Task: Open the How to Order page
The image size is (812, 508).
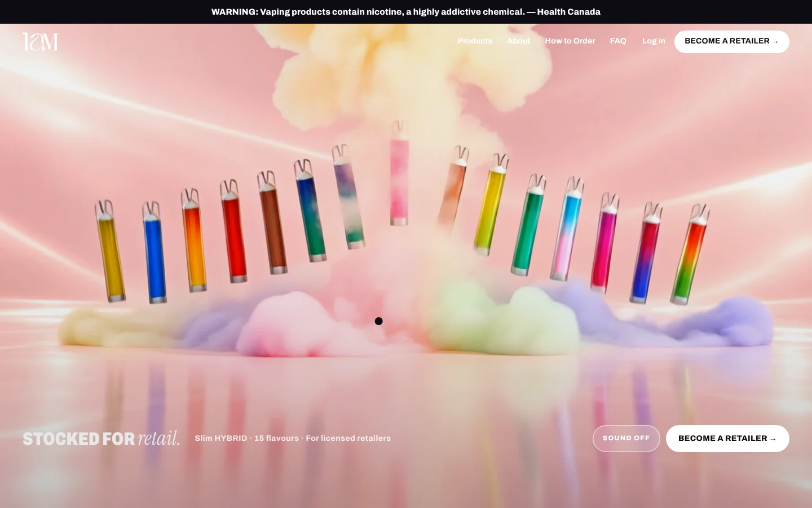Action: [570, 41]
